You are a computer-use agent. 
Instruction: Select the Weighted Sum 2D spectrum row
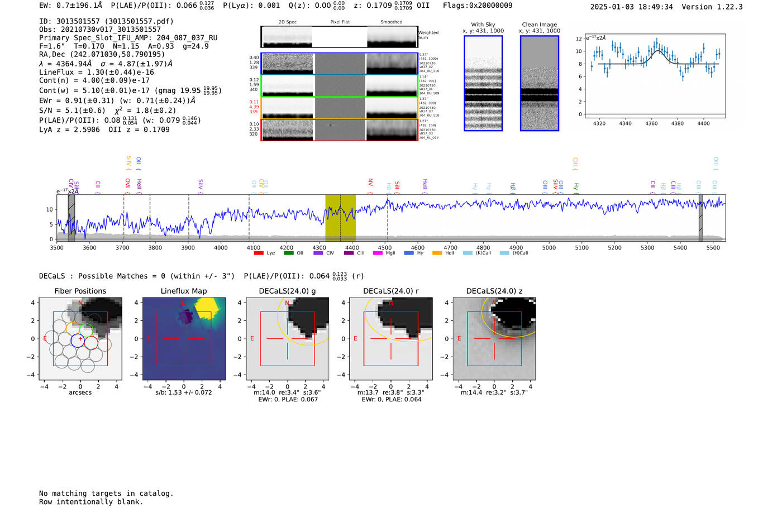339,37
